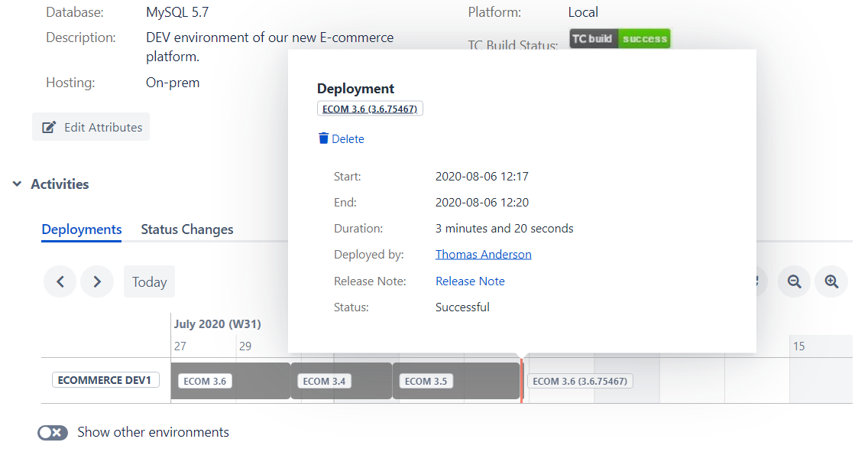Jump to Today on the timeline
Viewport: 868px width, 465px height.
pos(149,282)
